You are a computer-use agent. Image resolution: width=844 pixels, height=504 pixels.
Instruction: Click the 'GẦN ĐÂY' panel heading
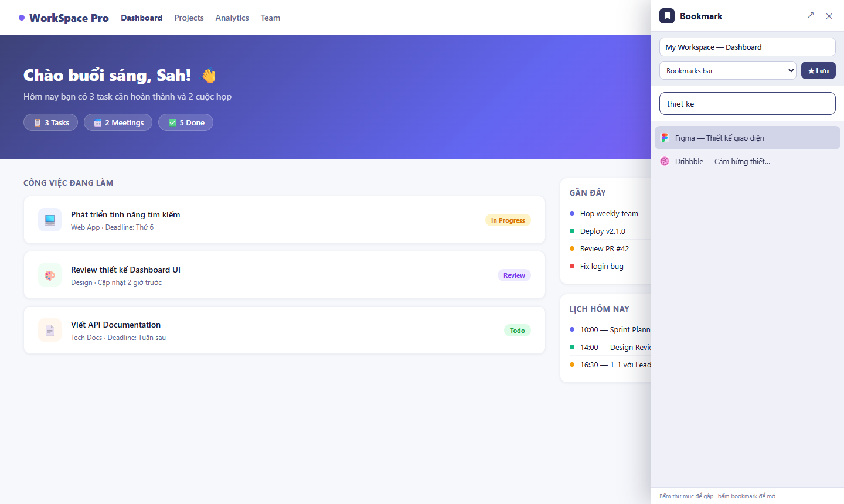click(588, 193)
